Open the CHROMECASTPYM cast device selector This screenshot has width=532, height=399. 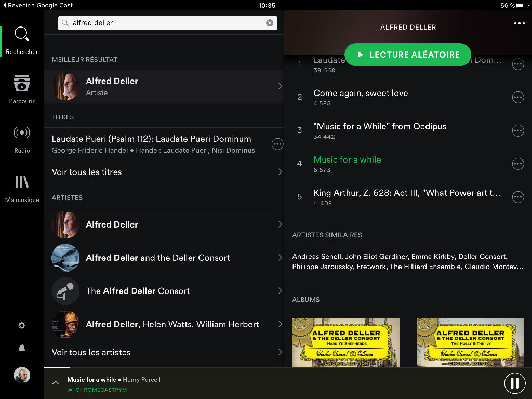[97, 390]
